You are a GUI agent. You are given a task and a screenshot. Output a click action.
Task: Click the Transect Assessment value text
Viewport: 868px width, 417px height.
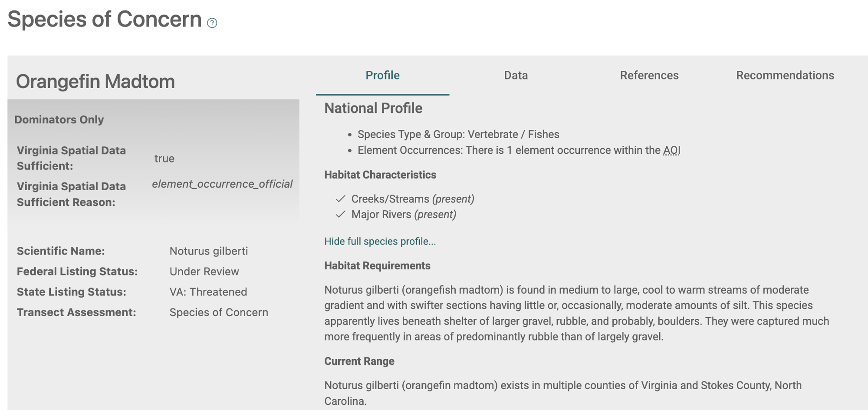218,312
